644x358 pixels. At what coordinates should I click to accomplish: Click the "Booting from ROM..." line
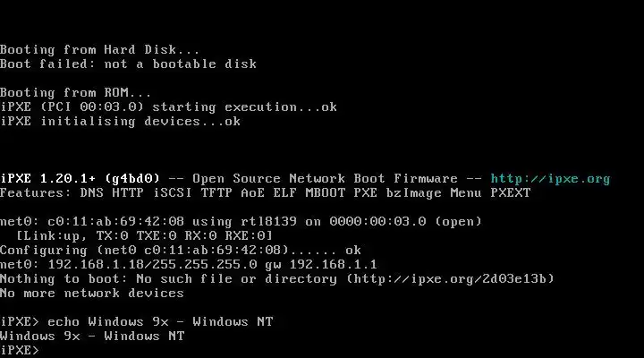tap(76, 92)
